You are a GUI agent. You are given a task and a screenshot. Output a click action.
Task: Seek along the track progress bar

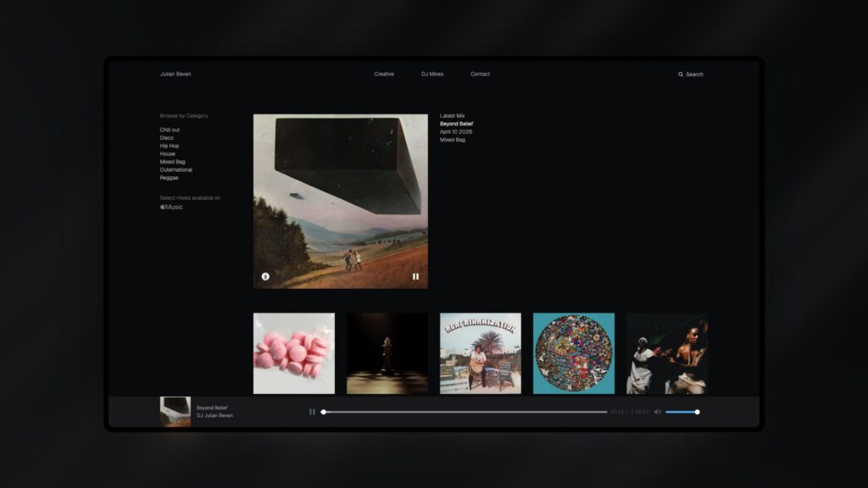pos(465,412)
